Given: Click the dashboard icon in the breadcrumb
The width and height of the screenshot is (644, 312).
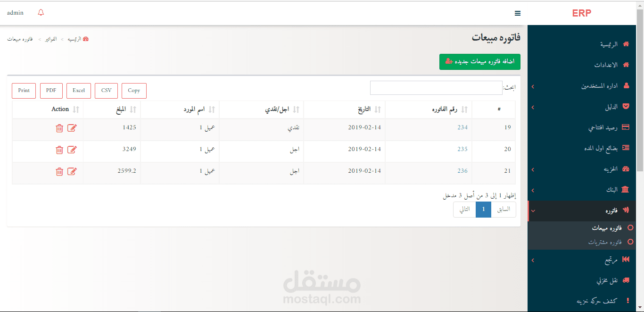Looking at the screenshot, I should pos(86,39).
